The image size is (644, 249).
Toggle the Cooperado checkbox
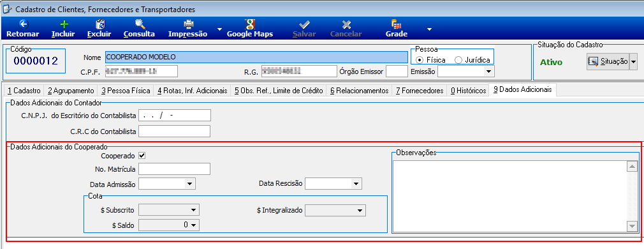click(142, 156)
